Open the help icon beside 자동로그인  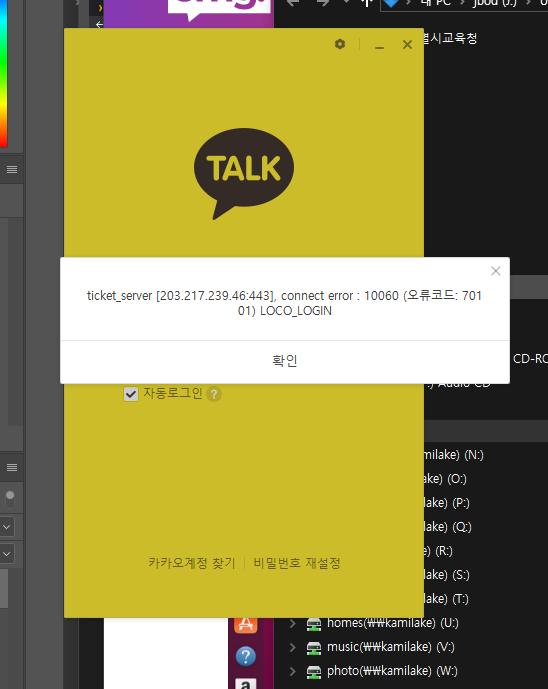[214, 394]
